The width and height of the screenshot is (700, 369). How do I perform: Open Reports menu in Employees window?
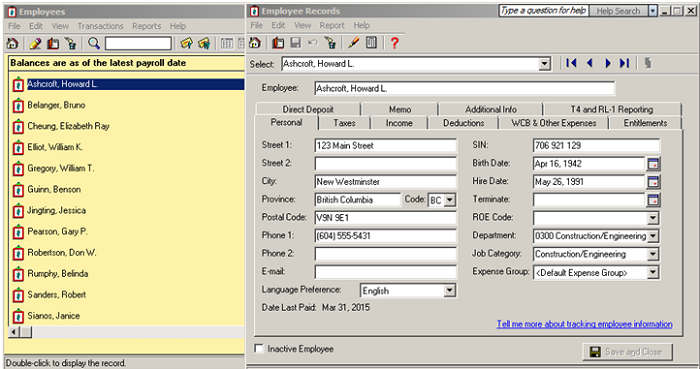146,26
